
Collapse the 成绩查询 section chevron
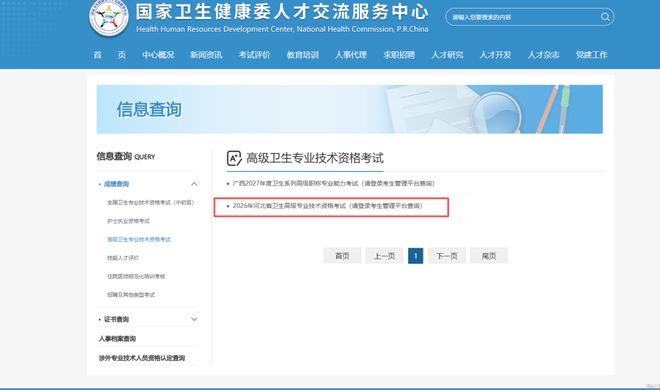[194, 184]
